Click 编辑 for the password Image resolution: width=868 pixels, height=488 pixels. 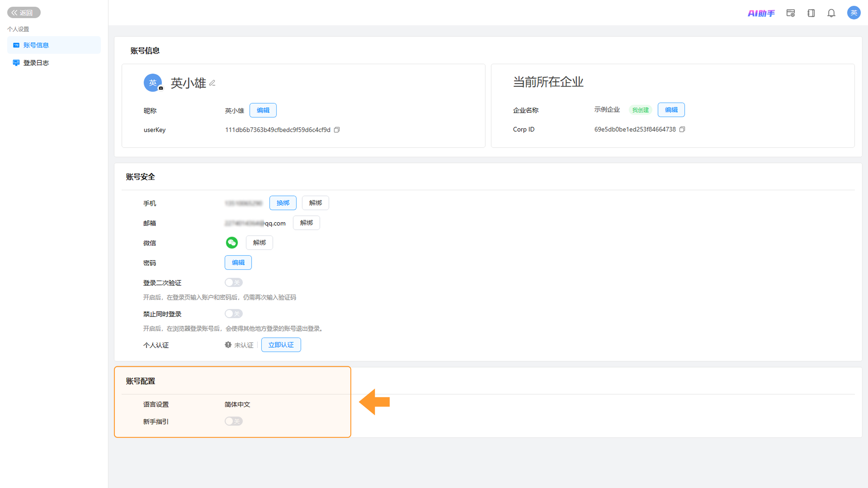click(x=238, y=262)
